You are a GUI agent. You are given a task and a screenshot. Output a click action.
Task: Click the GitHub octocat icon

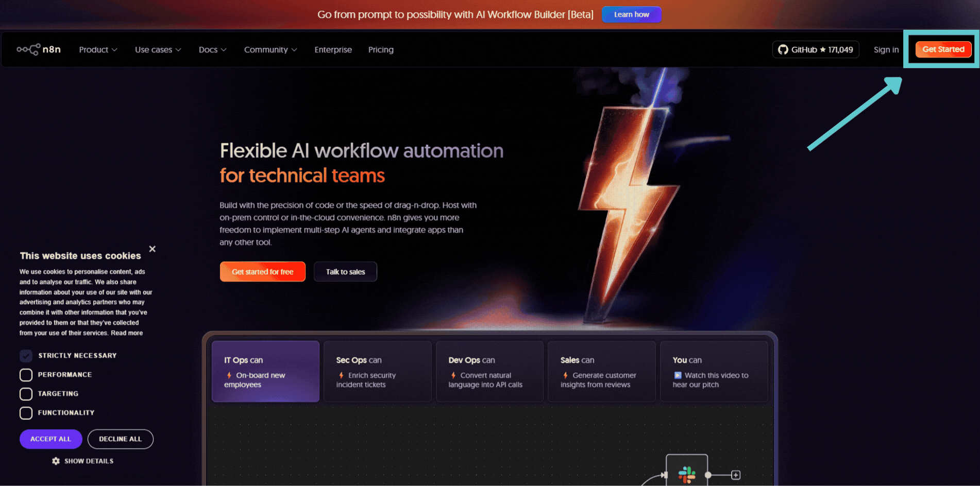point(783,49)
